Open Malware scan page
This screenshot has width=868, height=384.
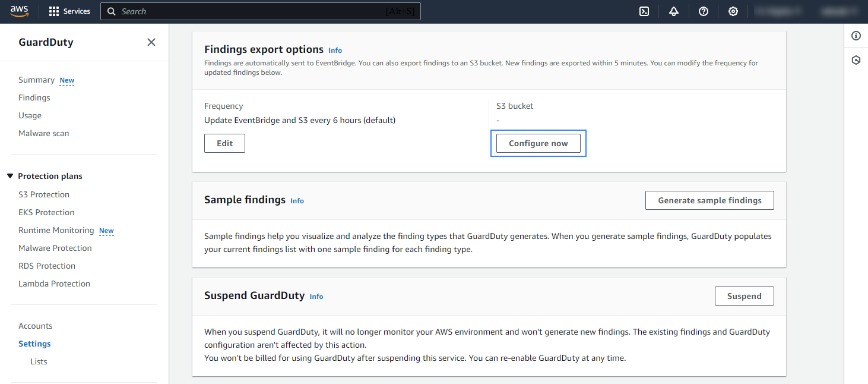pyautogui.click(x=44, y=133)
